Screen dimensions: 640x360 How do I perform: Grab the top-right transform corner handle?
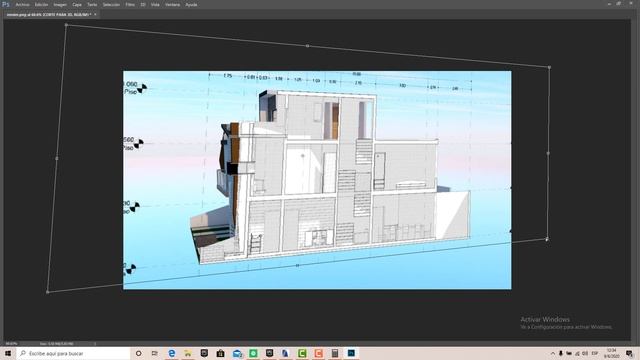[549, 67]
